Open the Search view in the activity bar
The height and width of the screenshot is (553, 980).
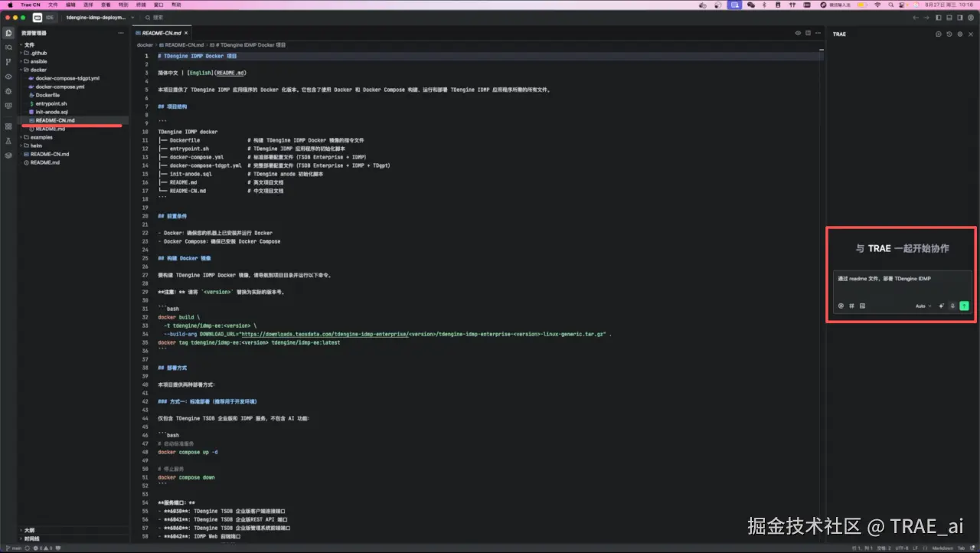(x=8, y=47)
